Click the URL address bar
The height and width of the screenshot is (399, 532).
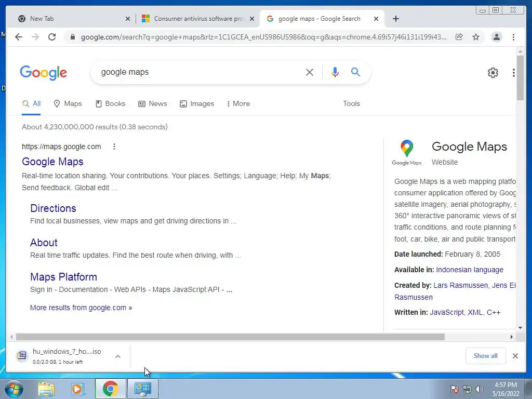point(263,37)
